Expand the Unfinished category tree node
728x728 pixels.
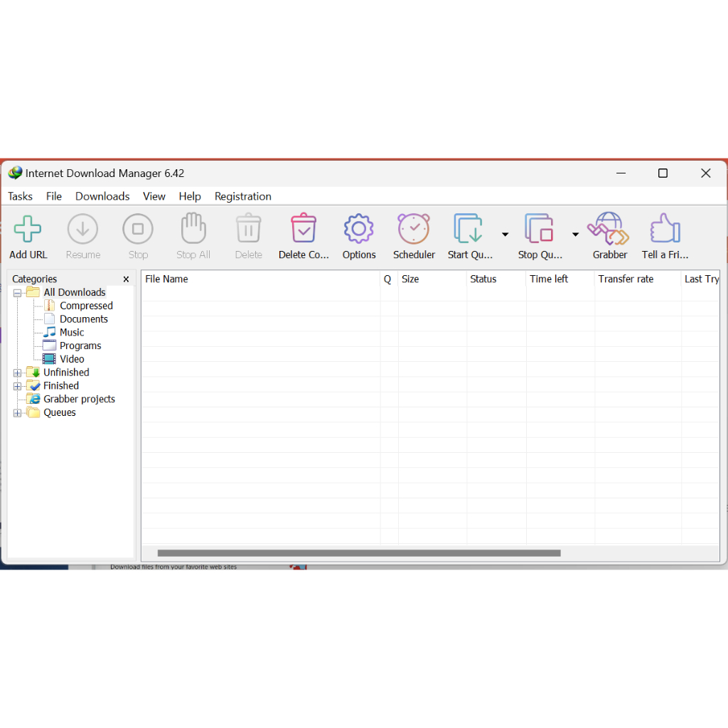18,373
